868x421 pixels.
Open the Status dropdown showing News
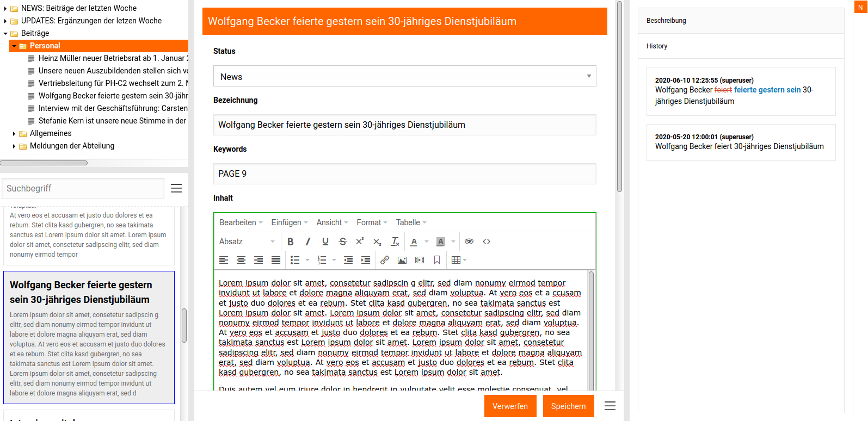coord(404,77)
